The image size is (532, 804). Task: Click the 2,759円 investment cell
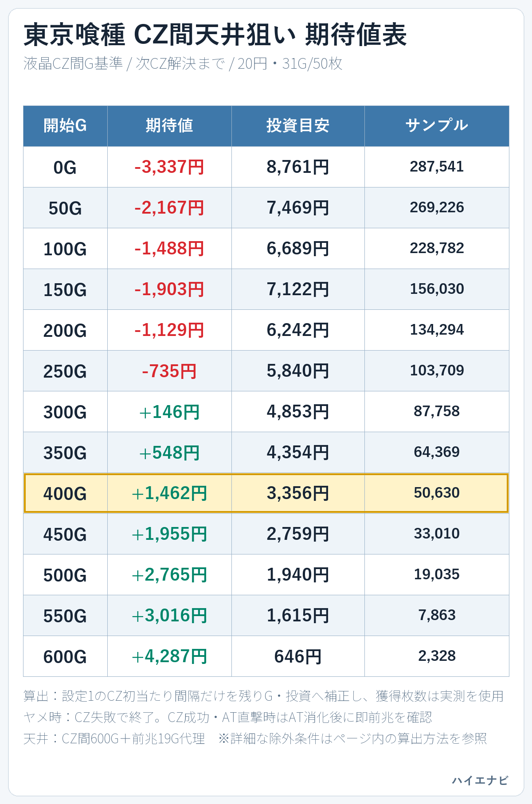[x=298, y=534]
